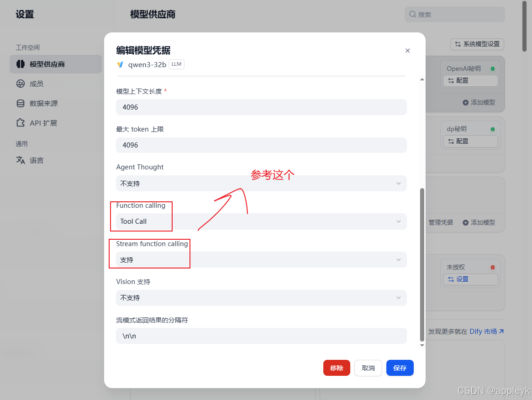This screenshot has width=532, height=400.
Task: Click 配置 under OpenAI秘钥
Action: tap(470, 80)
